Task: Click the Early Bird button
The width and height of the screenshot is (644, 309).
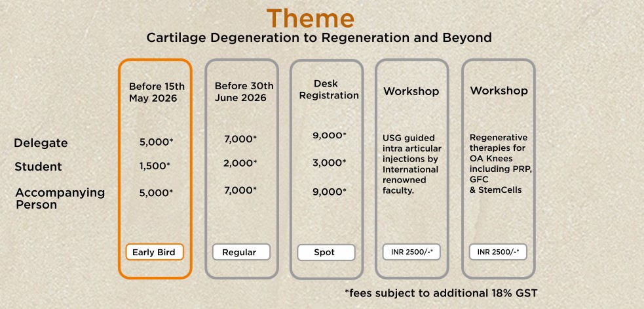Action: pos(155,252)
